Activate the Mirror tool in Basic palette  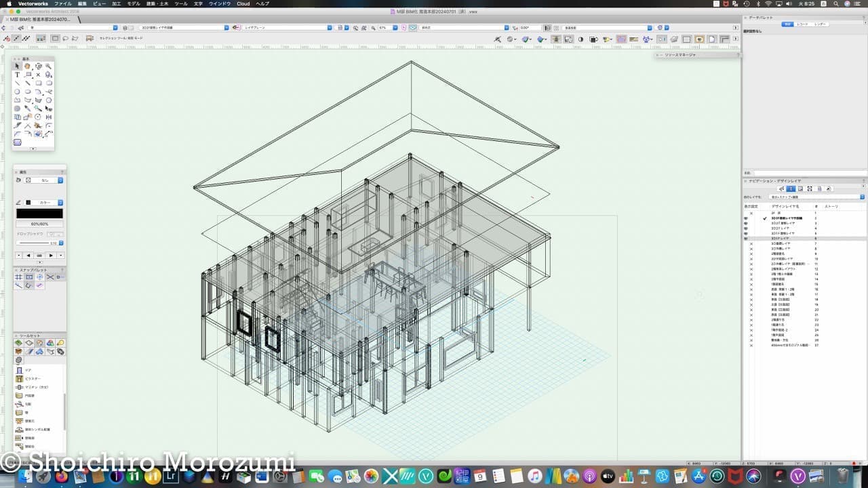(x=49, y=117)
